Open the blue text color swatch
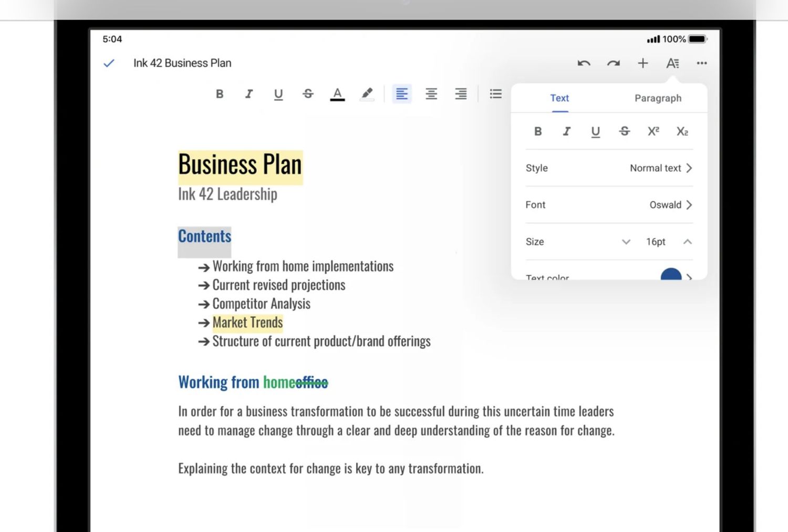Image resolution: width=788 pixels, height=532 pixels. click(671, 274)
